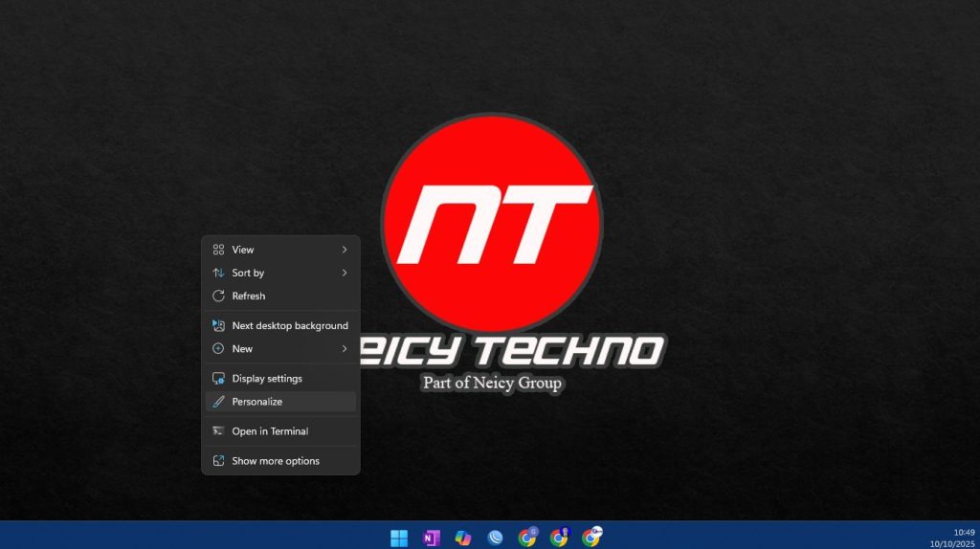Open the Chrome icon with the dark blue profile badge
Image resolution: width=980 pixels, height=549 pixels.
(x=559, y=537)
